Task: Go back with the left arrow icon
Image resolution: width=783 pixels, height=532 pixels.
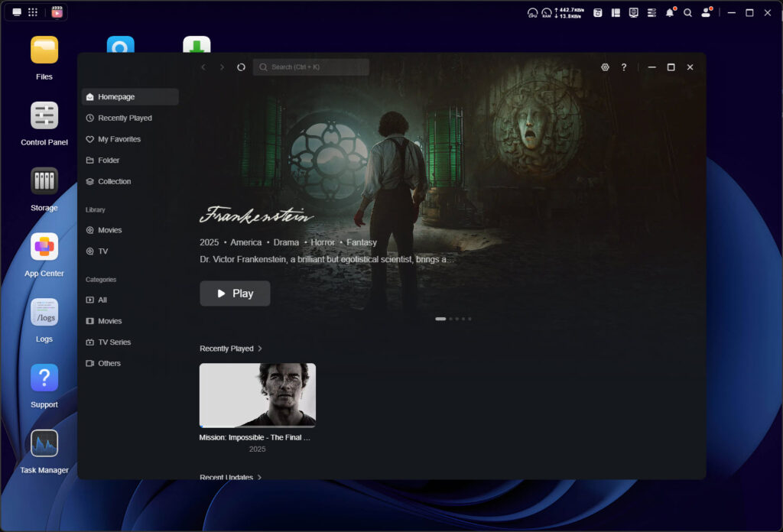Action: [x=203, y=67]
